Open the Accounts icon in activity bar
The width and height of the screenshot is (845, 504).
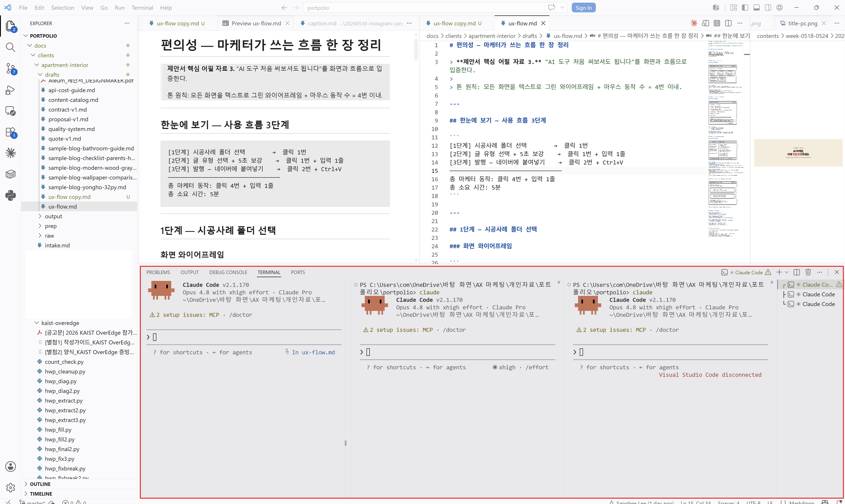point(11,466)
